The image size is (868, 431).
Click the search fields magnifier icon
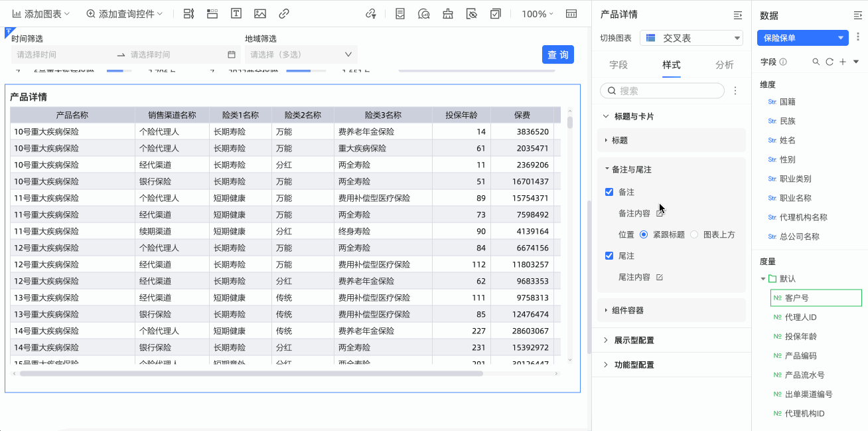816,62
